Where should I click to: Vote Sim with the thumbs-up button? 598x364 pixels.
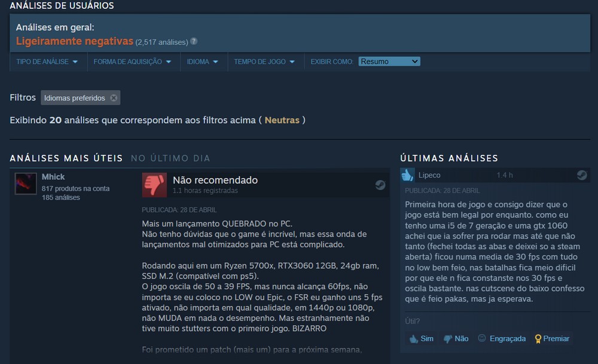coord(421,338)
